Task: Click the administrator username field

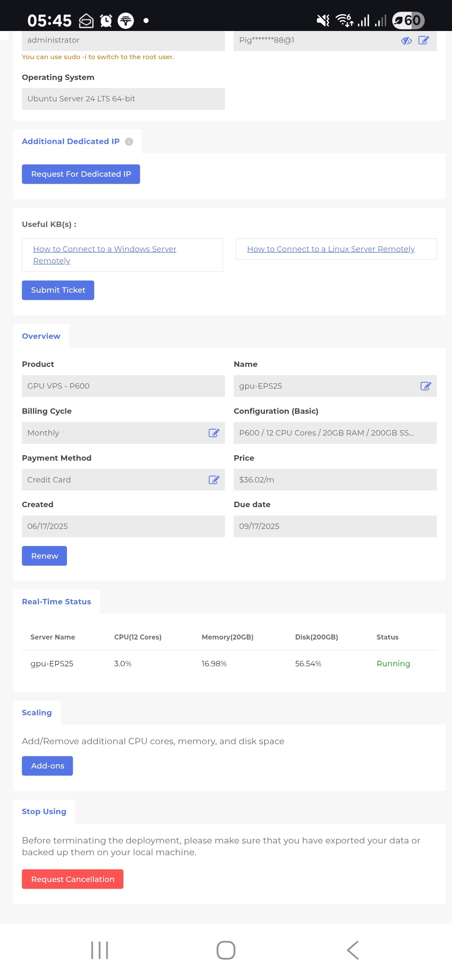Action: point(123,41)
